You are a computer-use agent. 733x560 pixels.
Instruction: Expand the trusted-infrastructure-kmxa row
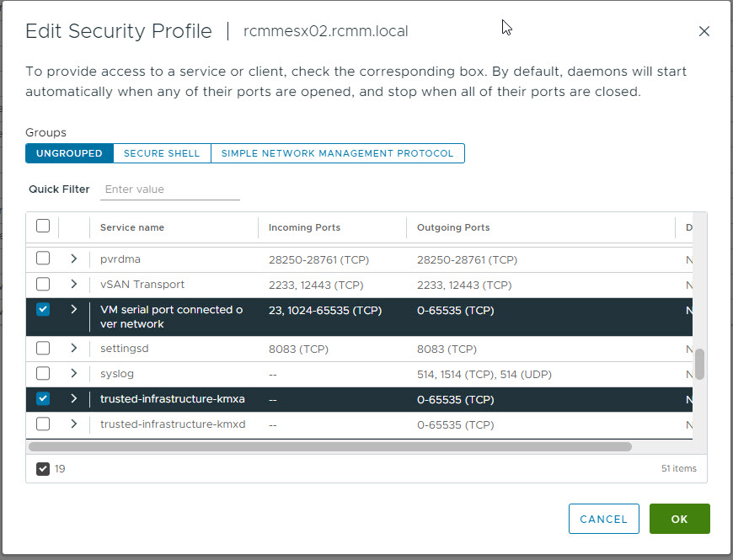point(73,398)
